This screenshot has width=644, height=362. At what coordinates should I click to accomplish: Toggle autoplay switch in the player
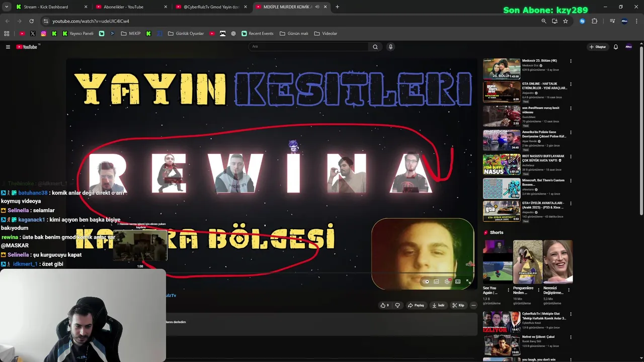click(x=426, y=282)
